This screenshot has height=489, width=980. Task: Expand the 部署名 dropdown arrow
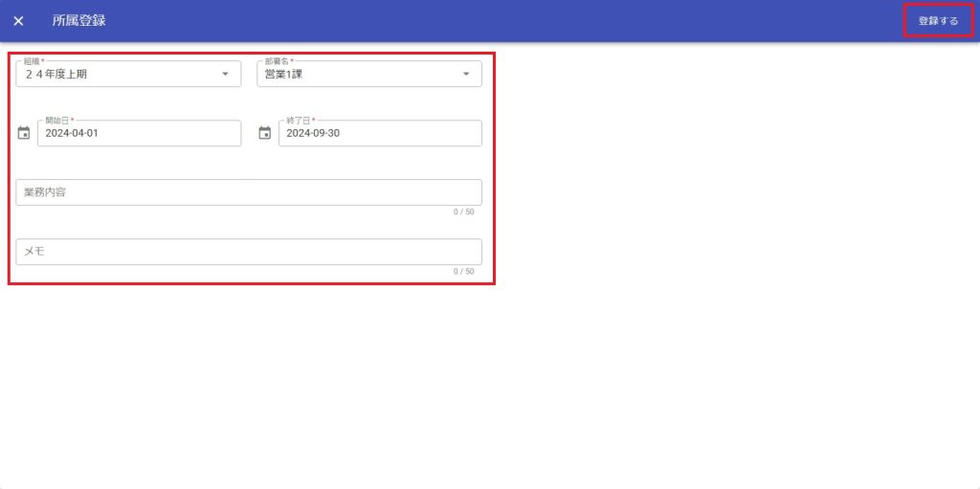[x=466, y=74]
